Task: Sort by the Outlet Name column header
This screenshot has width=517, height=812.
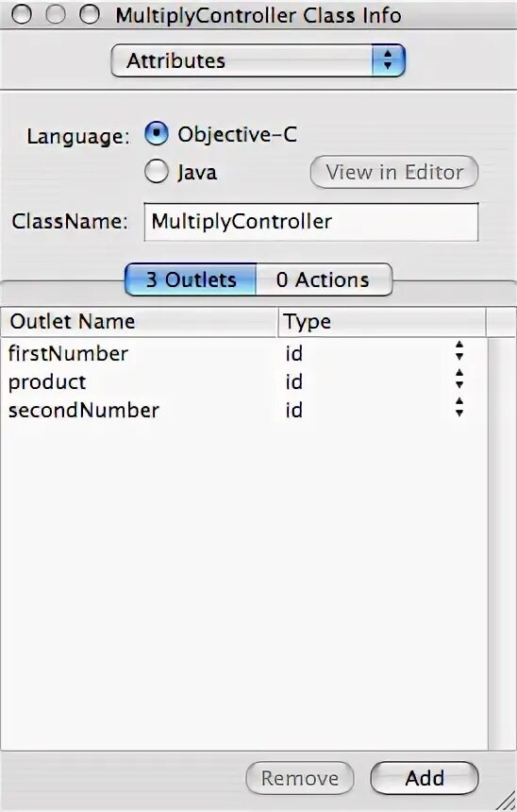Action: [x=140, y=322]
